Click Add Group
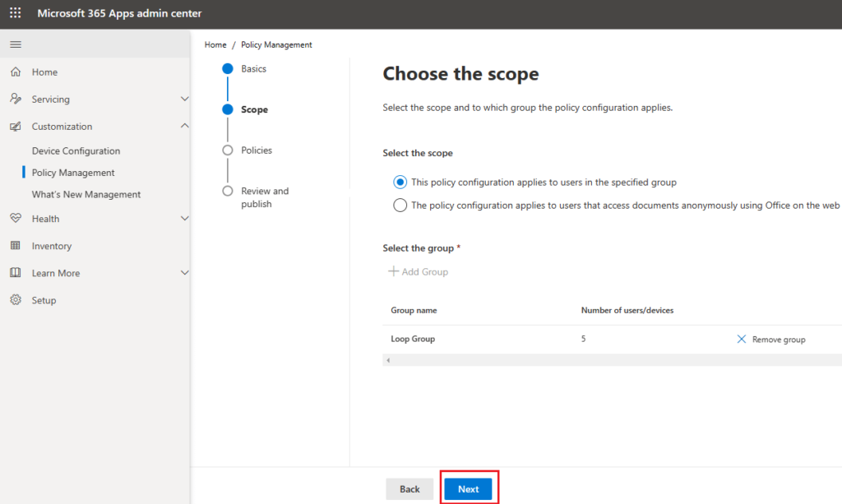Viewport: 842px width, 504px height. coord(419,271)
